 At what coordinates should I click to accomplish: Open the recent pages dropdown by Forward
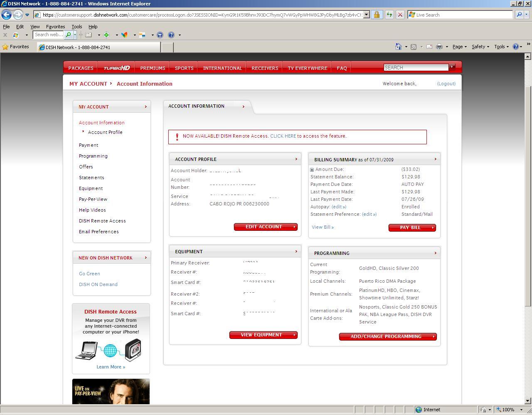[27, 15]
